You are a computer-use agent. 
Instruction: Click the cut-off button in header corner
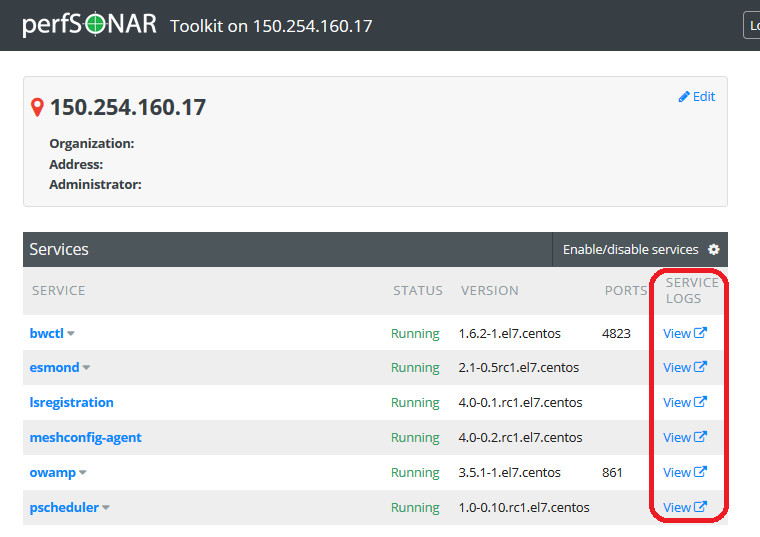click(x=752, y=25)
